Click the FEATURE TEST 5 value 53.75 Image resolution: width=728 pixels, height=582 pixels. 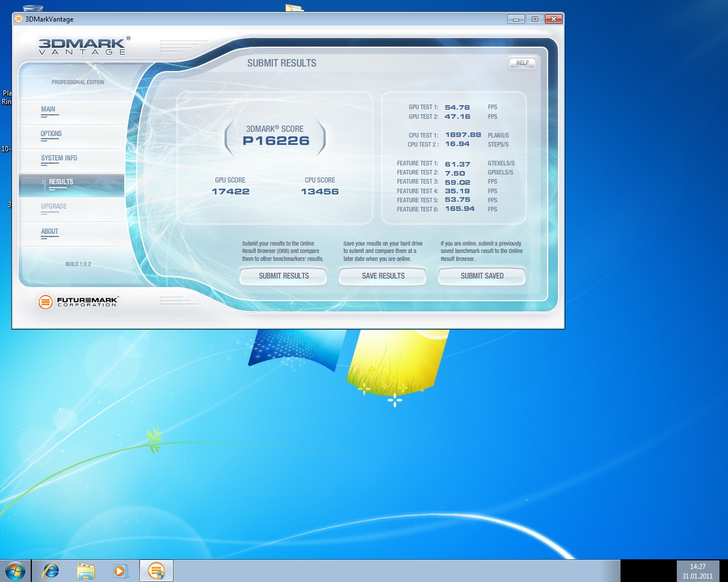457,200
